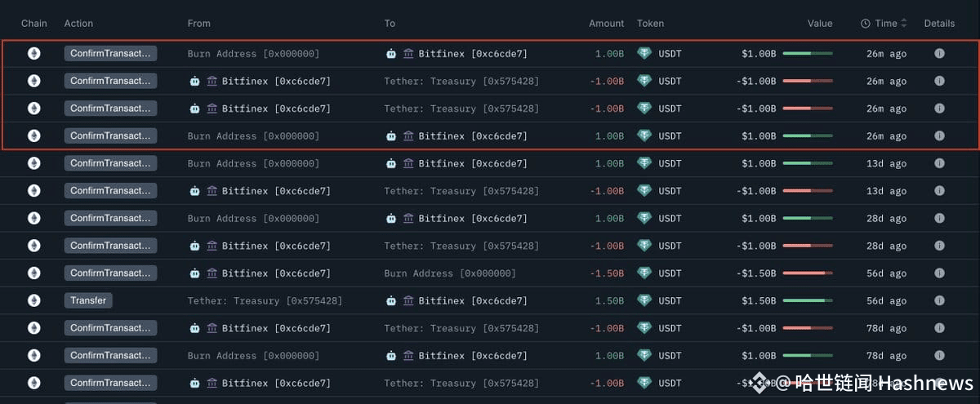
Task: Click '28d ago' time in the +1.00B row
Action: coord(886,219)
